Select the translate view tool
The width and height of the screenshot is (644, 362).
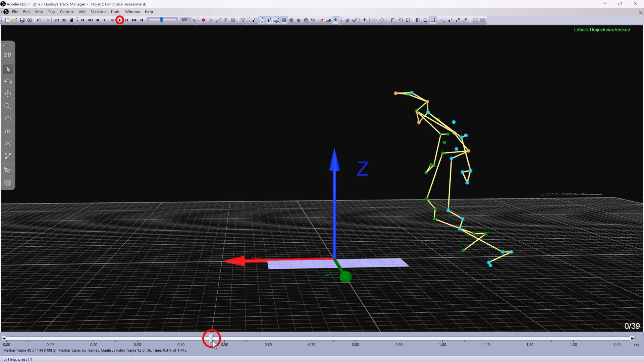coord(8,94)
